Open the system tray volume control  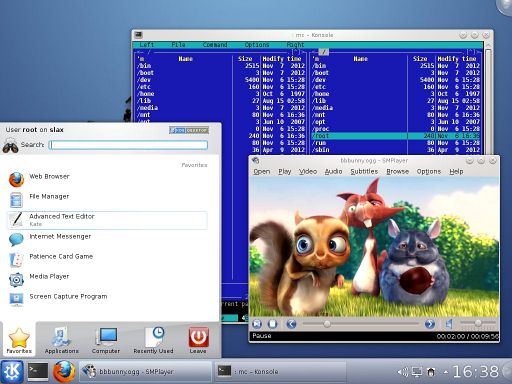(x=403, y=372)
